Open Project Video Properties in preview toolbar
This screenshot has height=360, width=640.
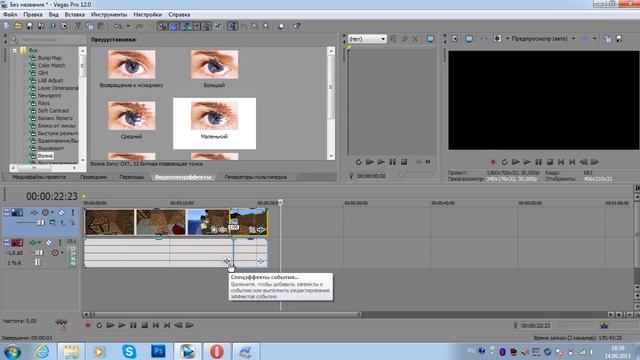point(454,39)
